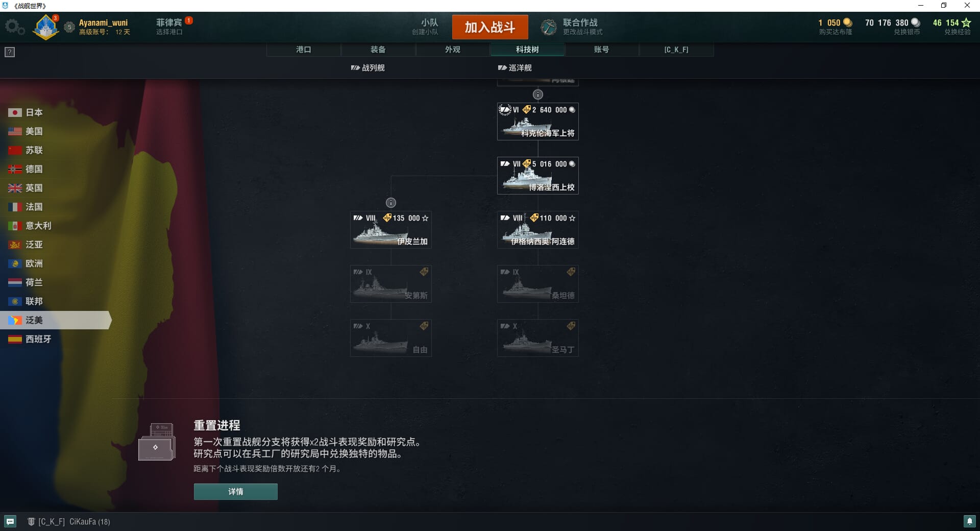Open the notifications bell icon
The width and height of the screenshot is (980, 531).
[x=969, y=521]
